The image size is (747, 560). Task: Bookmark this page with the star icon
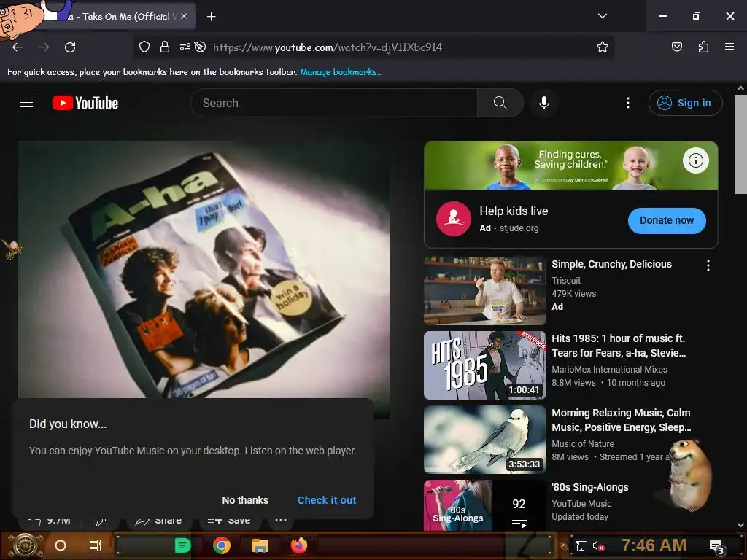[x=602, y=47]
